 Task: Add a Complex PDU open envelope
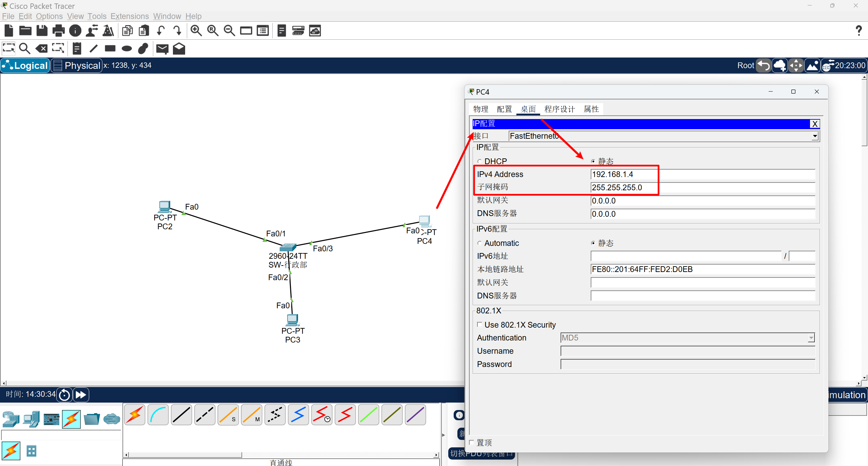(x=179, y=49)
